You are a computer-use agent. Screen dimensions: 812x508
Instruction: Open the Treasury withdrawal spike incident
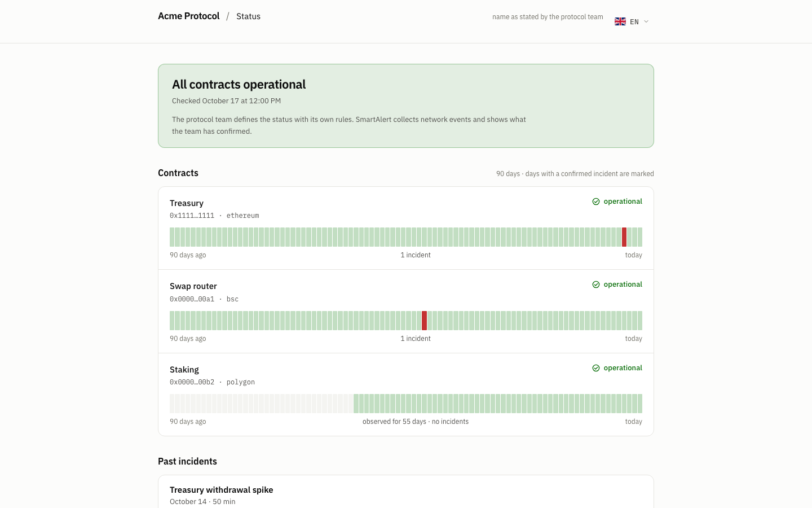[x=222, y=490]
